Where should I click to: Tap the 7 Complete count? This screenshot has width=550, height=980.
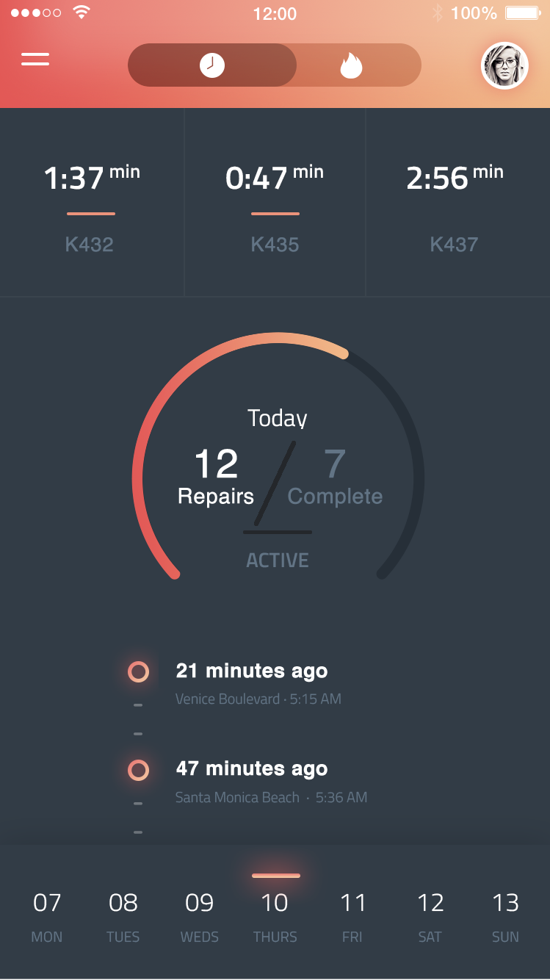pyautogui.click(x=335, y=478)
